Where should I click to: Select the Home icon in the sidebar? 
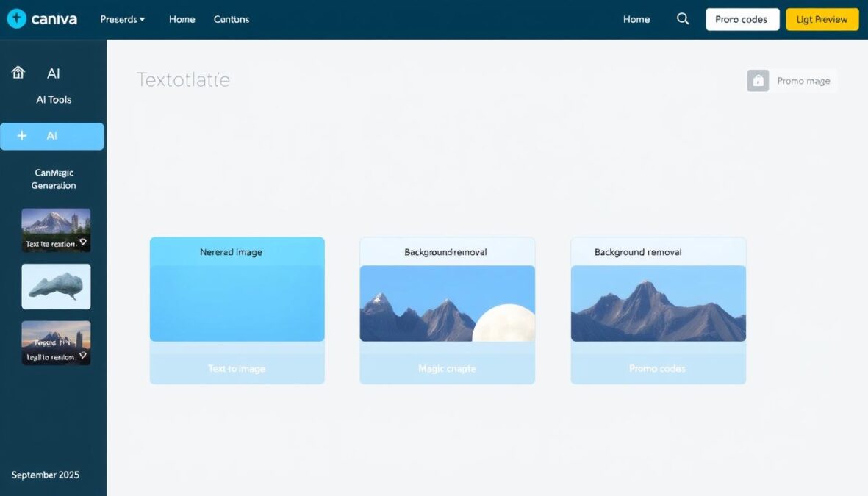pos(18,72)
